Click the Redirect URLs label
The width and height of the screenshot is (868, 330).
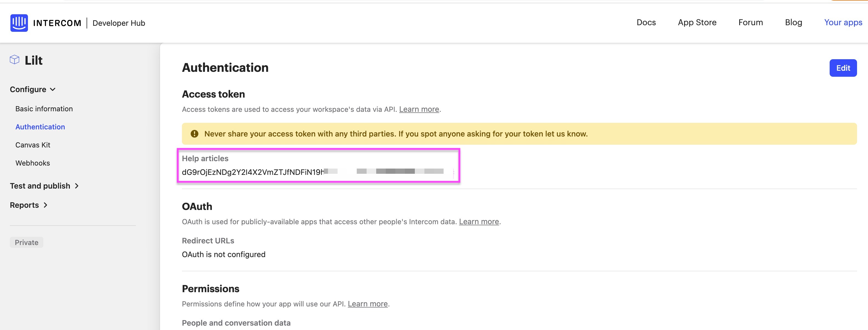click(x=208, y=241)
